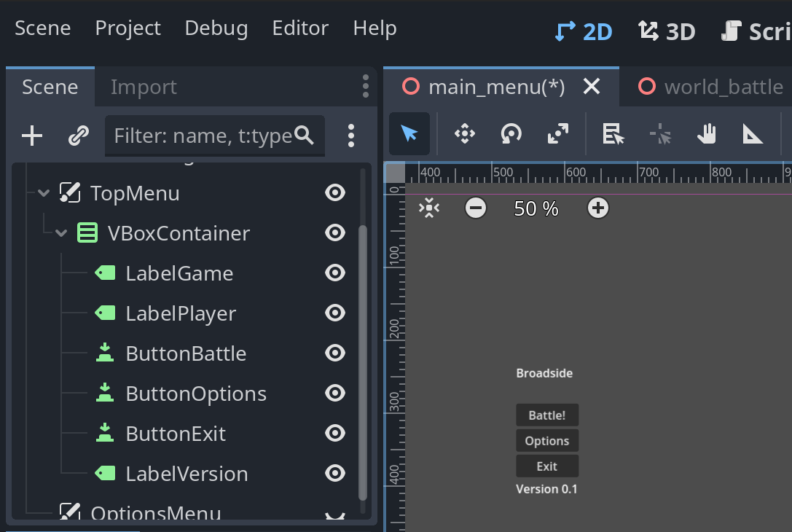Open the Debug menu
792x532 pixels.
(x=216, y=28)
